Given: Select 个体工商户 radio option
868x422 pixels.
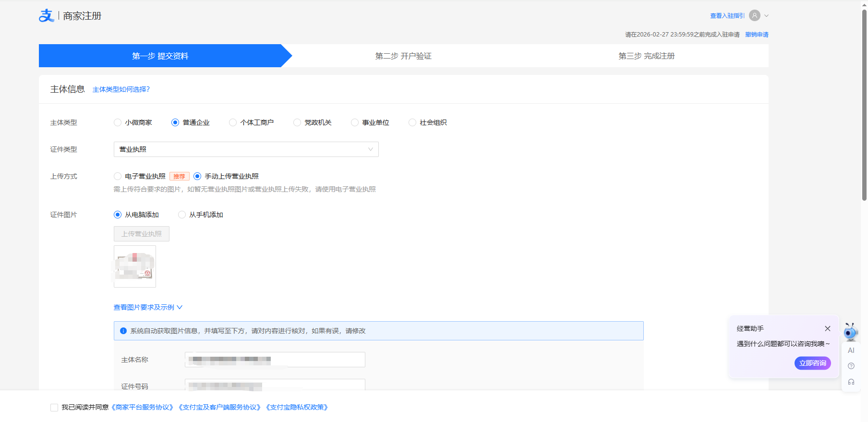Looking at the screenshot, I should point(233,122).
